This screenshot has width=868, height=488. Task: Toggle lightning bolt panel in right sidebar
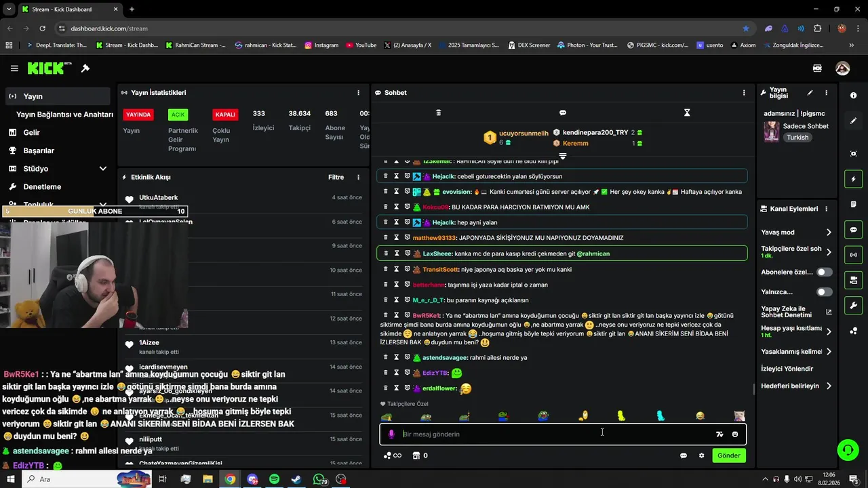853,179
